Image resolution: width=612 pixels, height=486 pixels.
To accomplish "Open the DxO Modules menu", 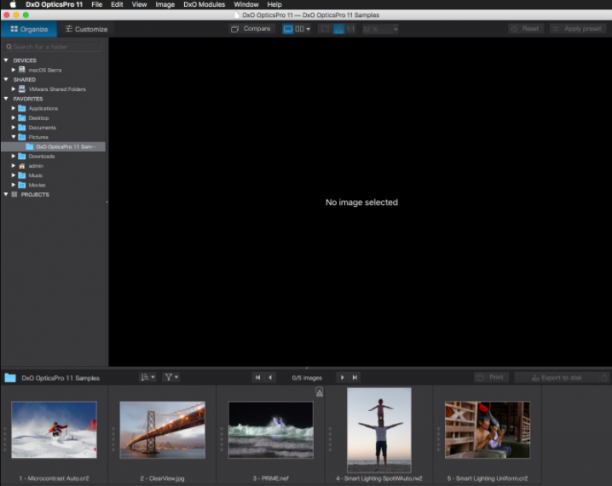I will click(x=204, y=5).
